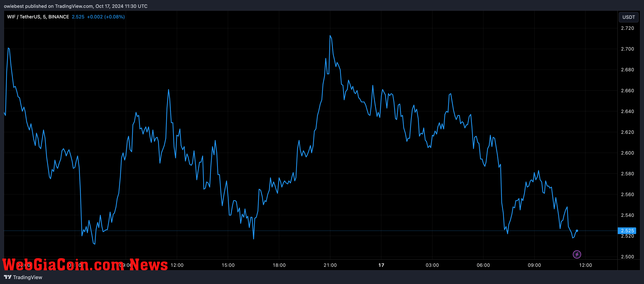644x284 pixels.
Task: Click the 2.680 price axis label
Action: 628,70
